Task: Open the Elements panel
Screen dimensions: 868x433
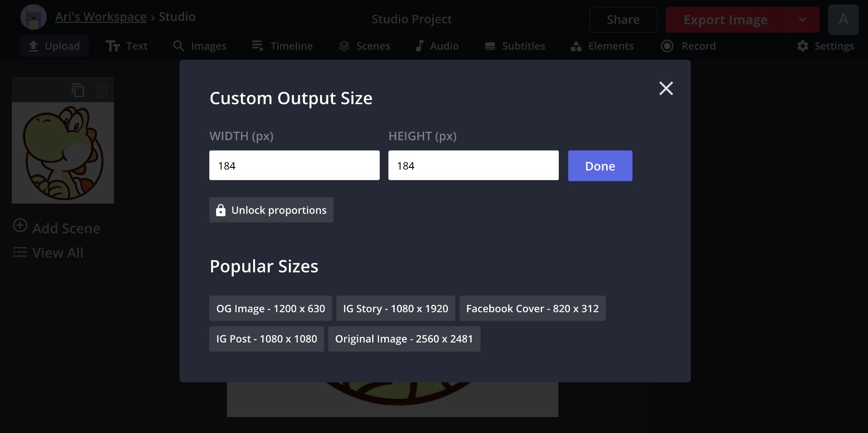Action: [x=602, y=46]
